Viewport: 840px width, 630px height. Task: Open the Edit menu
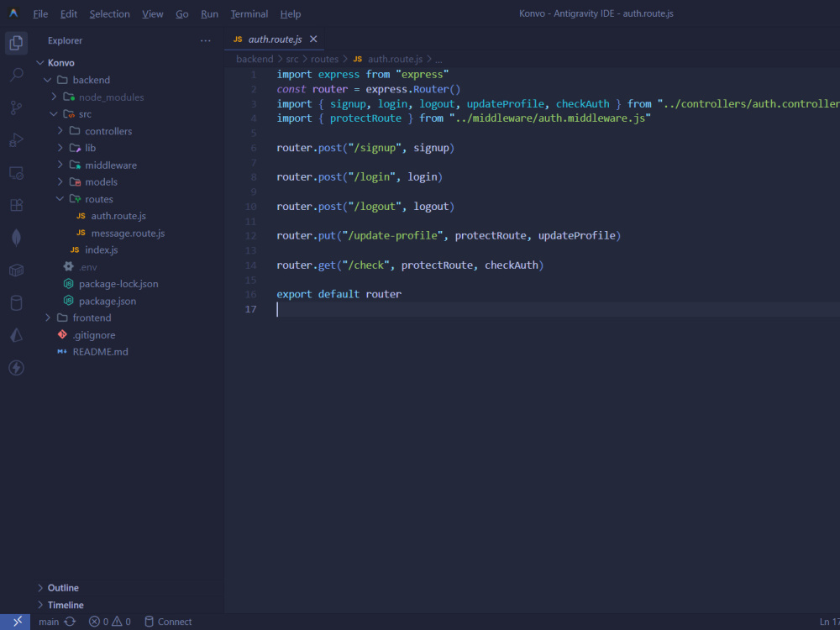pos(69,14)
